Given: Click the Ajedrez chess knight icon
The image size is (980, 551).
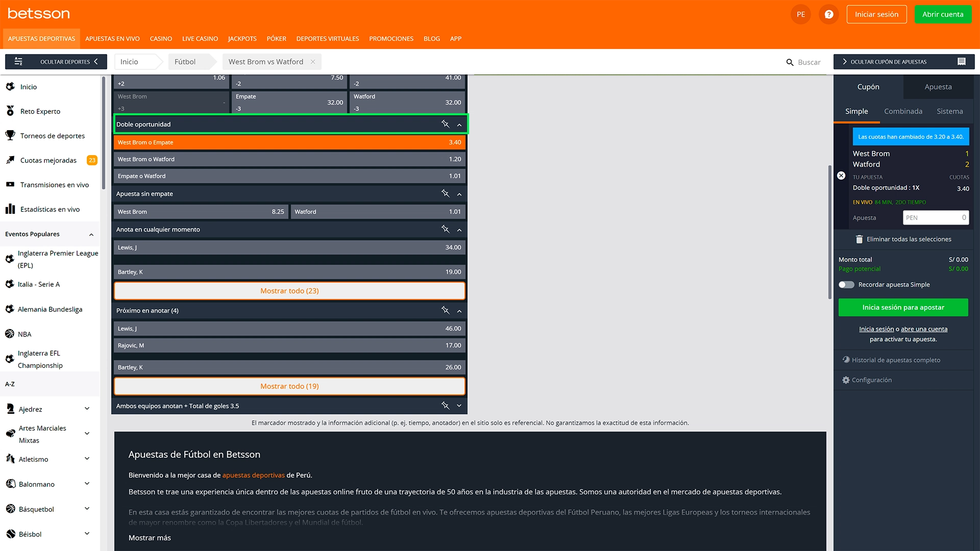Looking at the screenshot, I should coord(10,409).
